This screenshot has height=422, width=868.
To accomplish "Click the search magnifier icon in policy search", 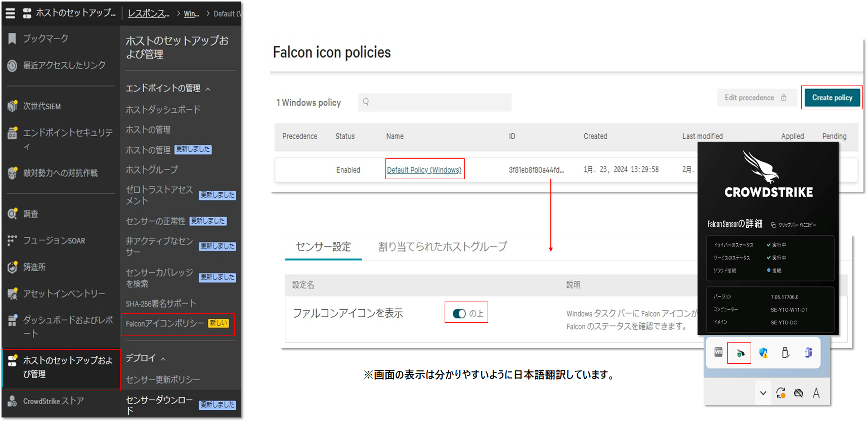I will point(366,102).
